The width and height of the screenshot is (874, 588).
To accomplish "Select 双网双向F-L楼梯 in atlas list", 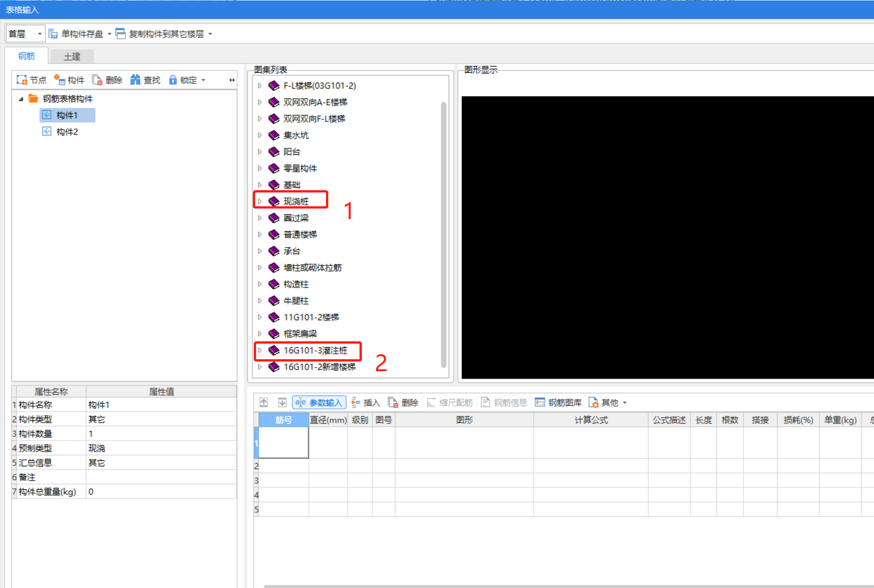I will click(314, 119).
